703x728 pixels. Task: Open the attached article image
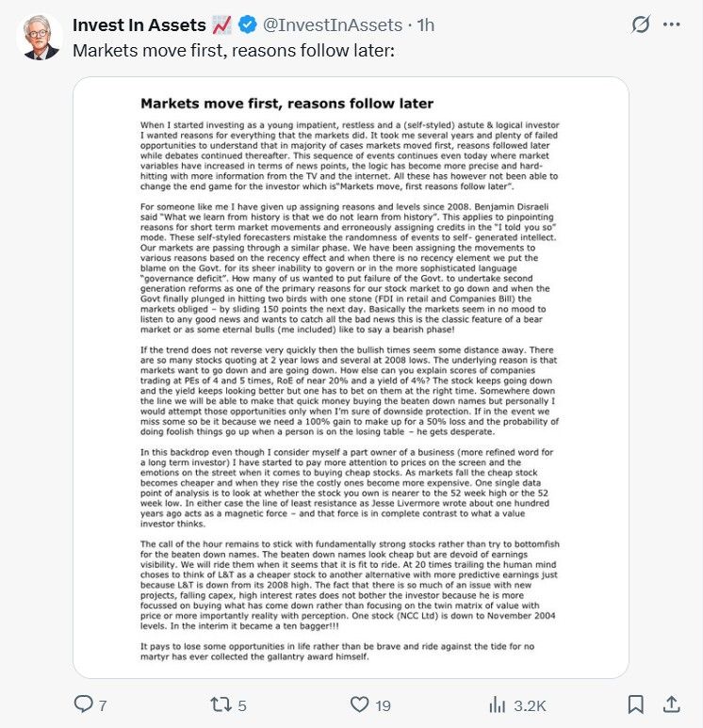(351, 378)
